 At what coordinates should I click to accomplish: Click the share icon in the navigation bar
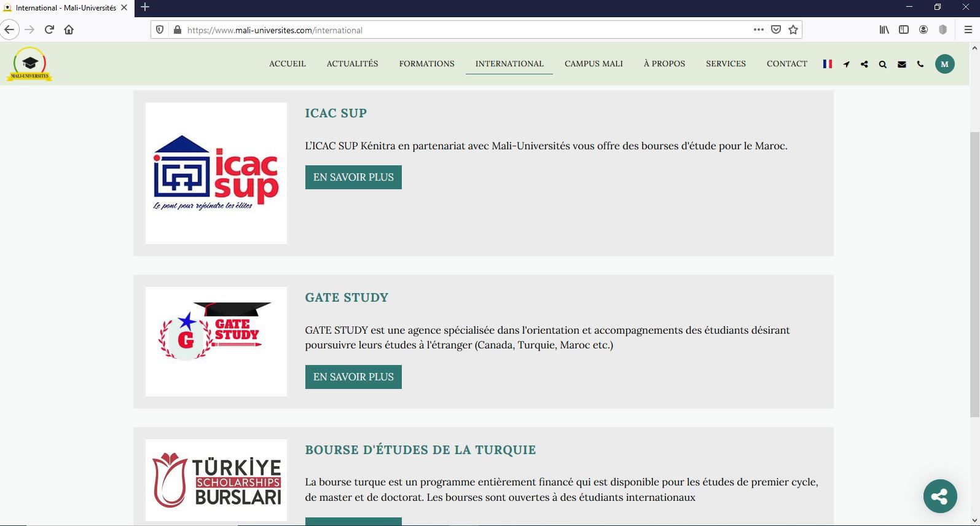864,64
